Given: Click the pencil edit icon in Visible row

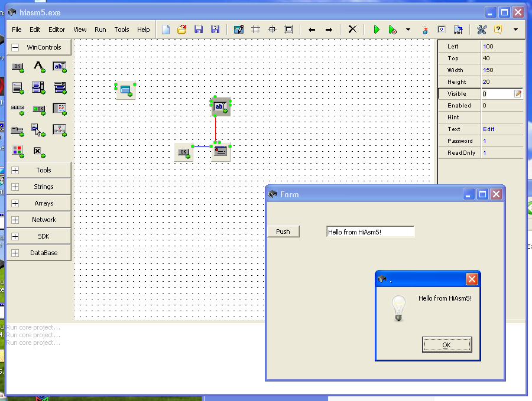Looking at the screenshot, I should click(517, 93).
